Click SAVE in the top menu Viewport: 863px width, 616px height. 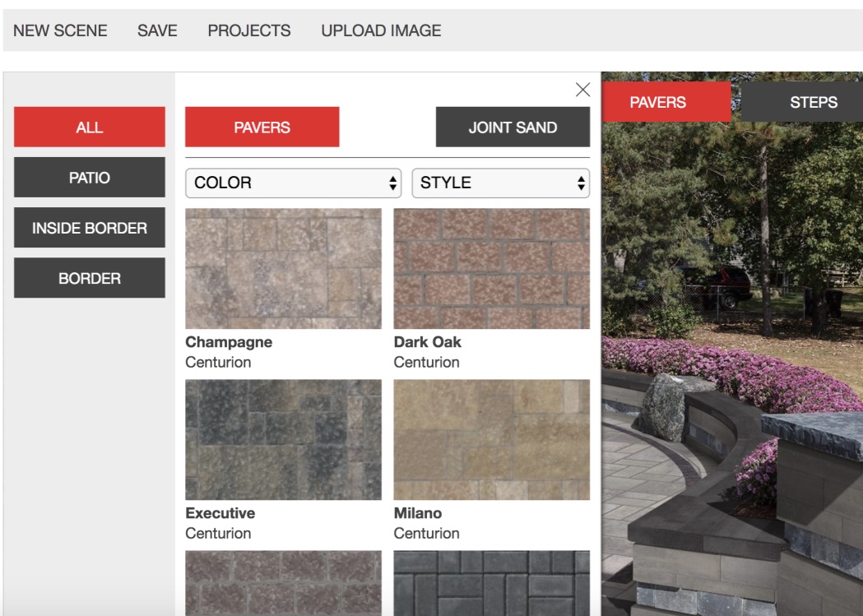tap(157, 30)
